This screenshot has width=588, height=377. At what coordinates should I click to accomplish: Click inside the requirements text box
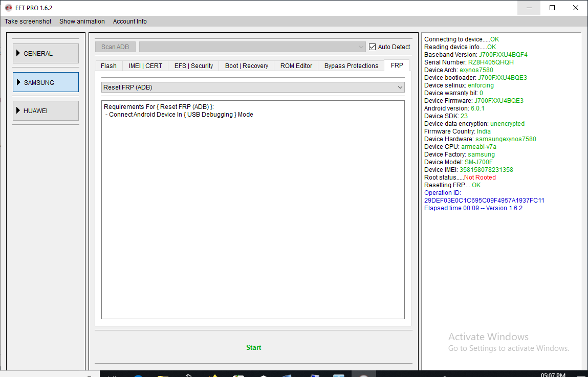pos(253,210)
